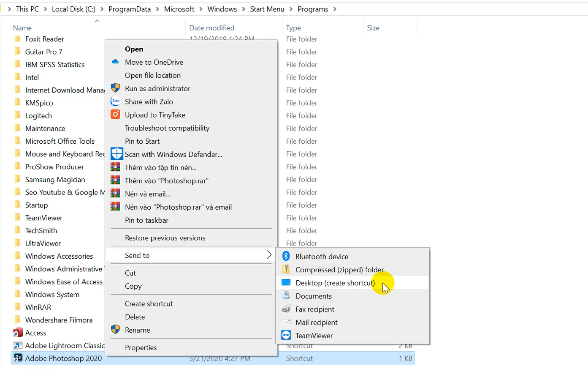Viewport: 588px width, 369px height.
Task: Click the Adobe Lightroom Classic shortcut icon
Action: 18,345
